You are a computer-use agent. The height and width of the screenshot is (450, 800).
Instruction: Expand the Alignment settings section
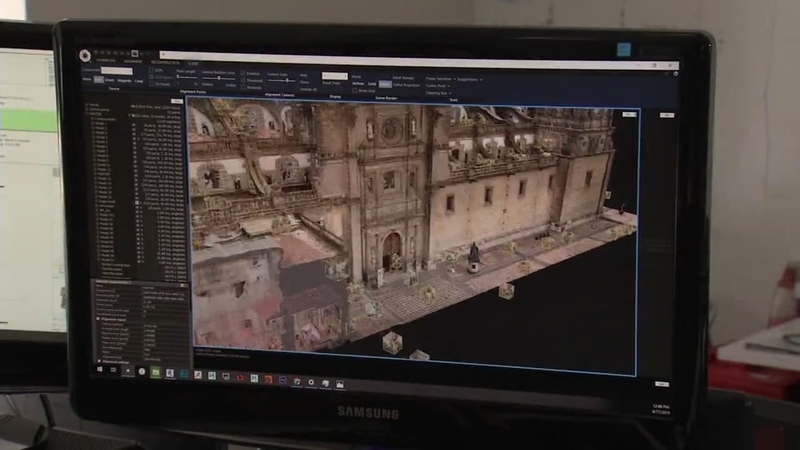coord(99,361)
